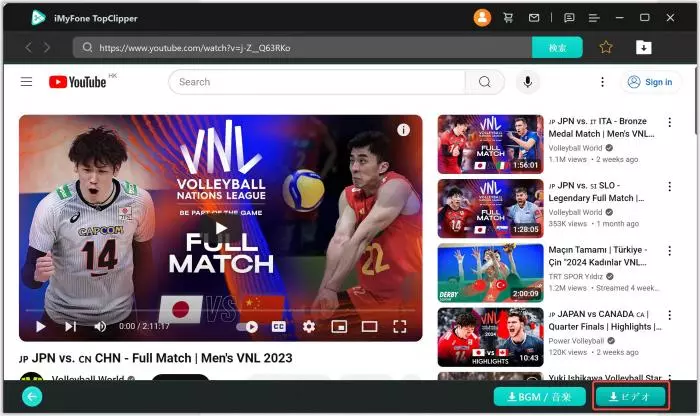Open the YouTube guide hamburger menu
The width and height of the screenshot is (700, 416).
[x=26, y=82]
